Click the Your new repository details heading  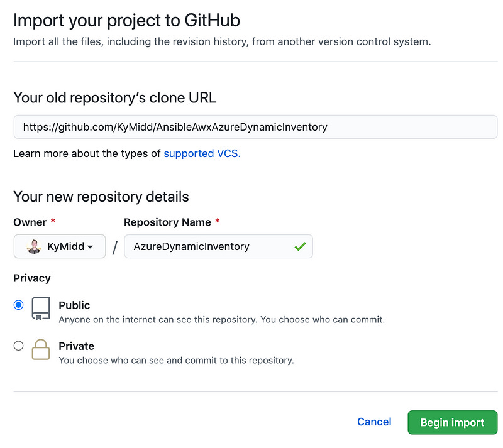(x=101, y=197)
